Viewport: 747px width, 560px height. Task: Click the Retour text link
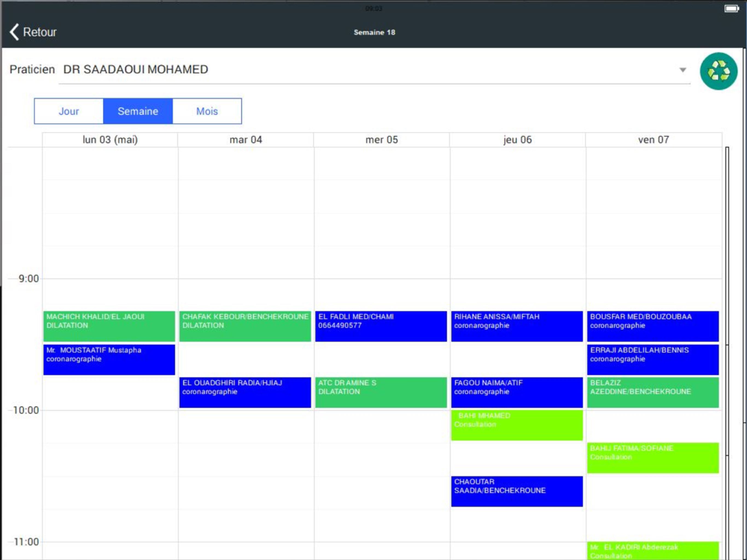[x=40, y=32]
